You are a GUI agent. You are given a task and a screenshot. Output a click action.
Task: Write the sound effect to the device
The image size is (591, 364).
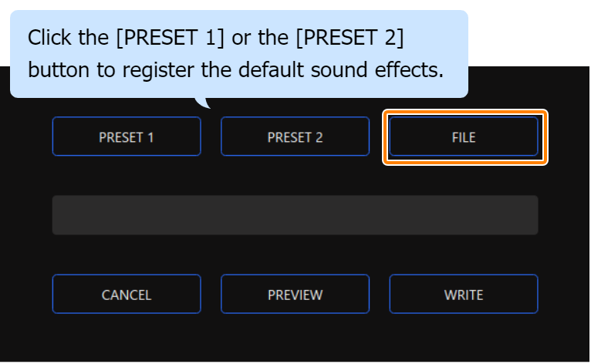pyautogui.click(x=464, y=295)
